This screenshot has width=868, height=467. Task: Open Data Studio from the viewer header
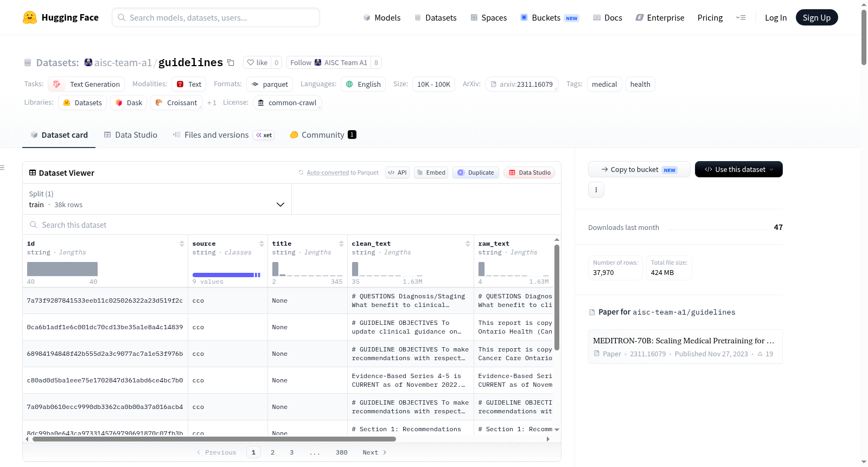point(529,172)
